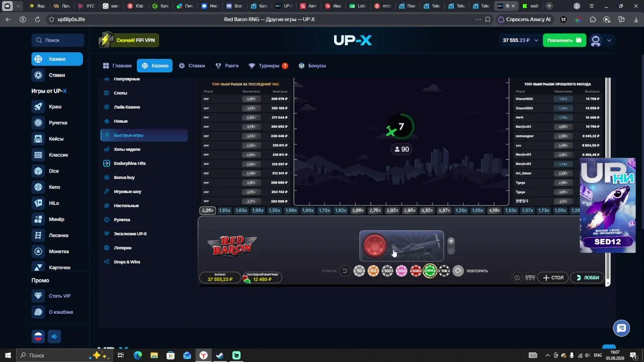Click the repeat bet circular icon
The height and width of the screenshot is (362, 644).
(x=458, y=271)
